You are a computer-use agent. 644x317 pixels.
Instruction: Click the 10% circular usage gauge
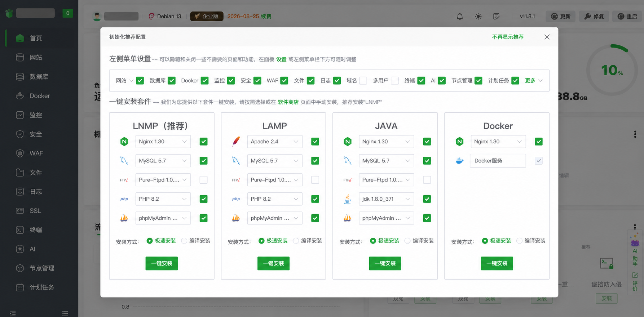click(612, 70)
